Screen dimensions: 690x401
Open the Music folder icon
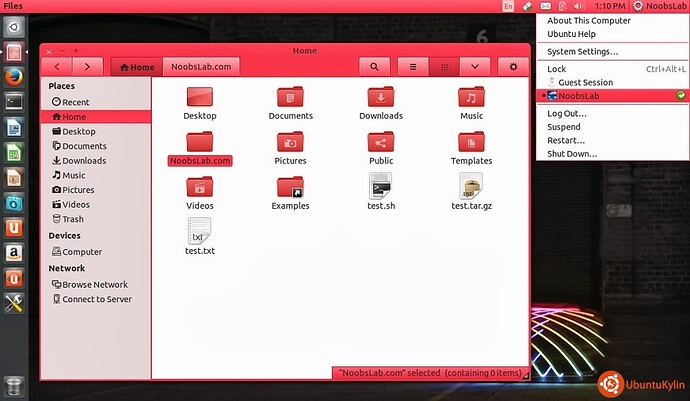[x=471, y=98]
